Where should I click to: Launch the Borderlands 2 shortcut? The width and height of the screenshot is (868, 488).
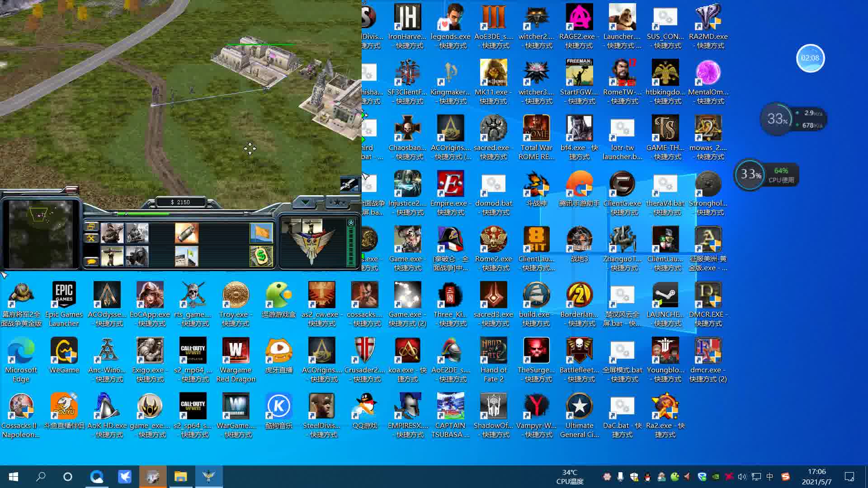point(579,304)
